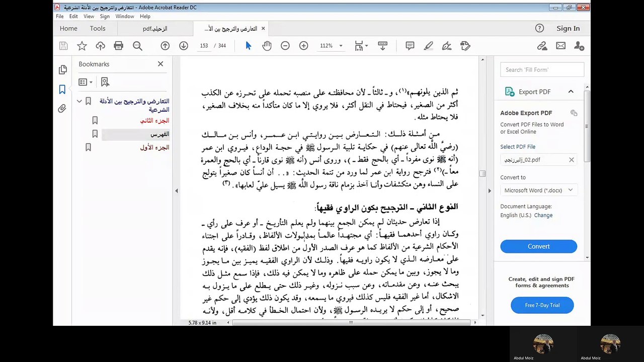Send file by email envelope icon

pos(560,46)
